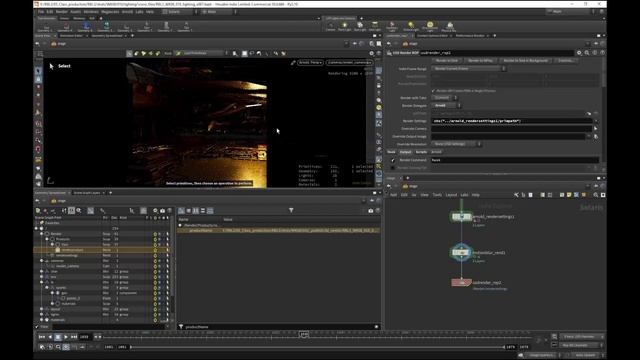The width and height of the screenshot is (640, 360).
Task: Open parameter pane help icon
Action: [x=602, y=53]
